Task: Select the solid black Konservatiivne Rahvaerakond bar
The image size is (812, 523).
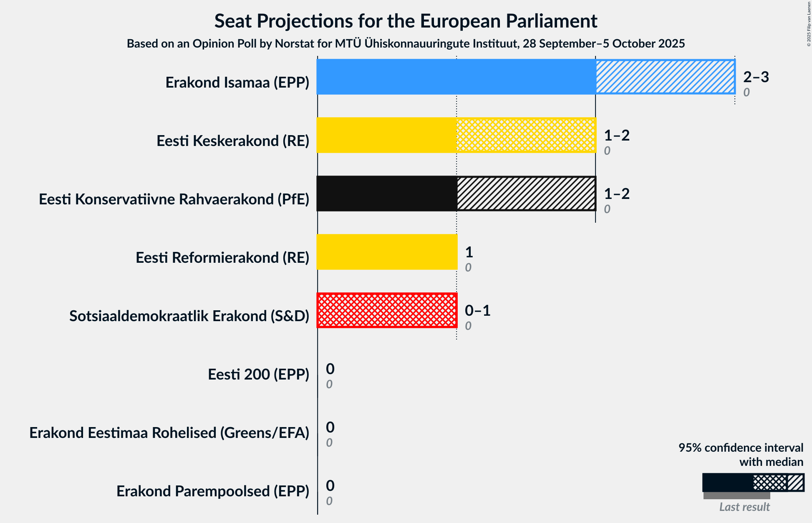Action: [386, 194]
